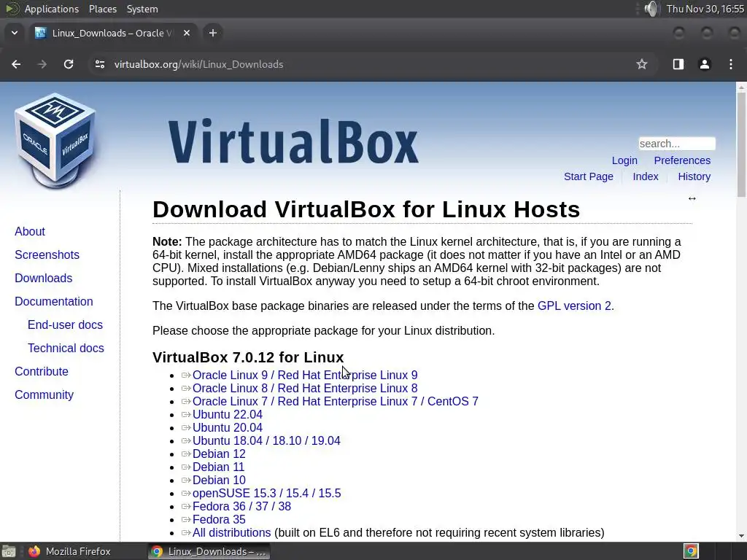Screen dimensions: 747x560
Task: Open the Applications menu
Action: click(x=52, y=9)
